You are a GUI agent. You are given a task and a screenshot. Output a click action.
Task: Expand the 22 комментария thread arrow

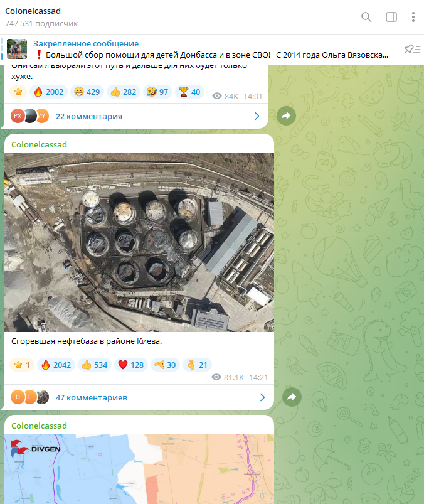257,116
